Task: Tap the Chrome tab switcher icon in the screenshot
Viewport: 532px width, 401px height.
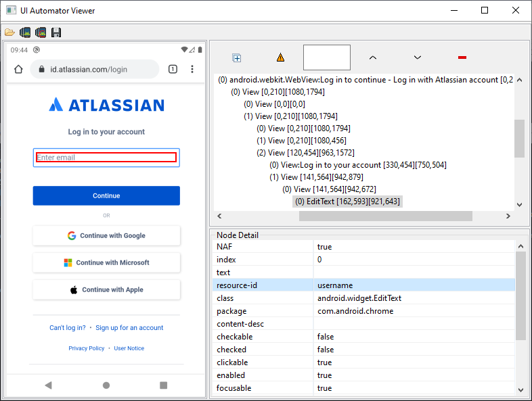Action: tap(173, 69)
